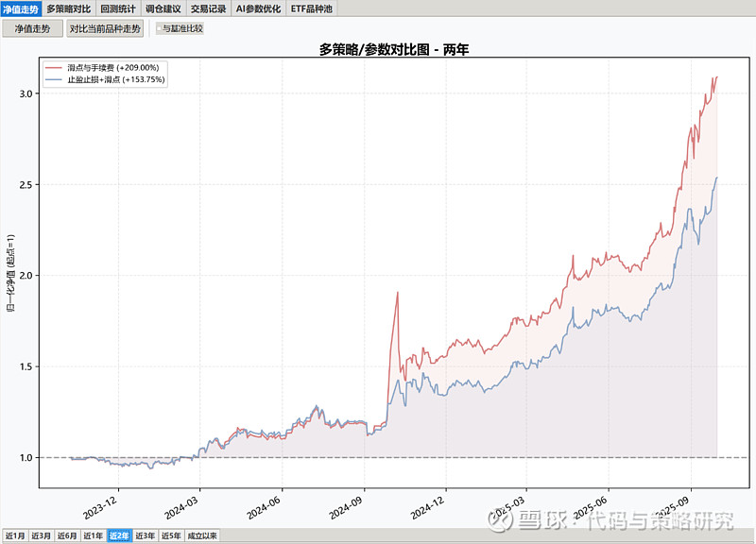Switch to AI参数优化 tab
Screen dimensions: 756x544
[258, 8]
